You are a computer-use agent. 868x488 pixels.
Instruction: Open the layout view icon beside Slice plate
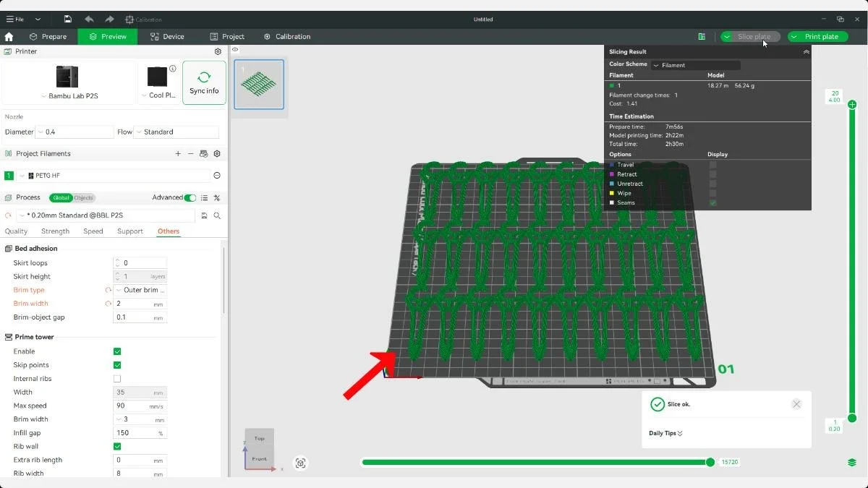(702, 37)
